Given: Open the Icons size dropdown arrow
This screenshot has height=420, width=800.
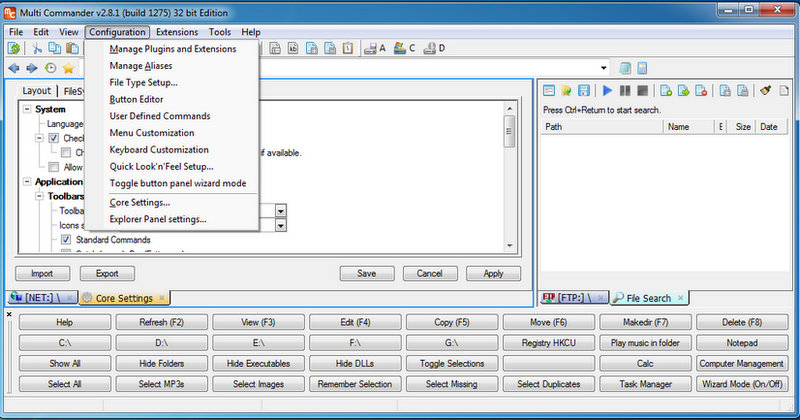Looking at the screenshot, I should pos(281,225).
